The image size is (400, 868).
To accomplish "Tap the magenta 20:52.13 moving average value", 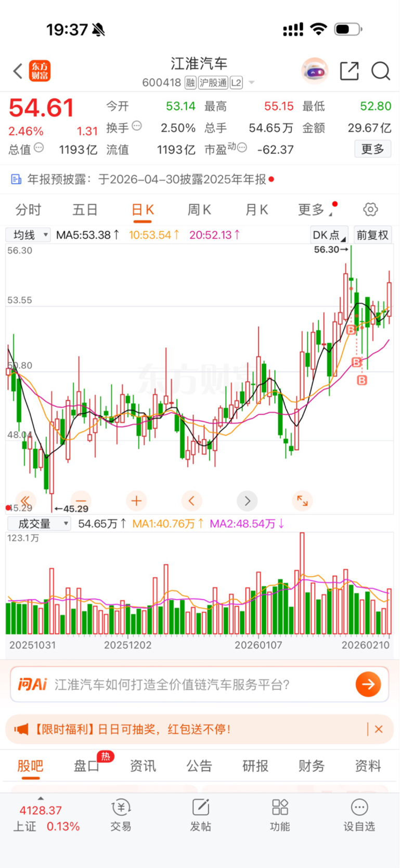I will pos(214,235).
